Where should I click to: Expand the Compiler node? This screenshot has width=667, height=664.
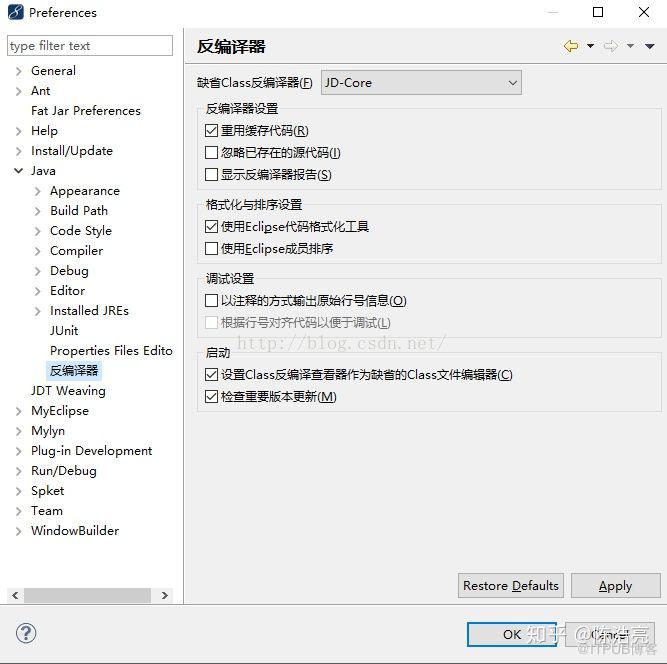pyautogui.click(x=37, y=251)
